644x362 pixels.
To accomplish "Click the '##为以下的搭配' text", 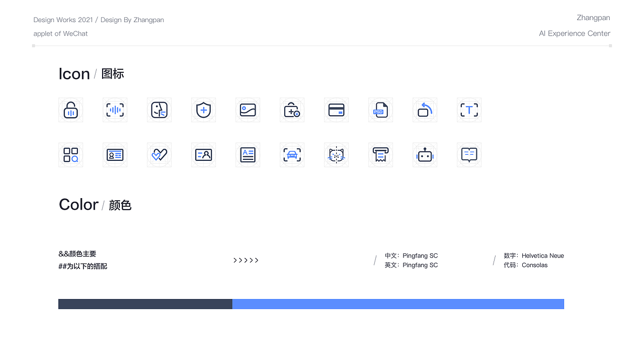I will (x=83, y=266).
